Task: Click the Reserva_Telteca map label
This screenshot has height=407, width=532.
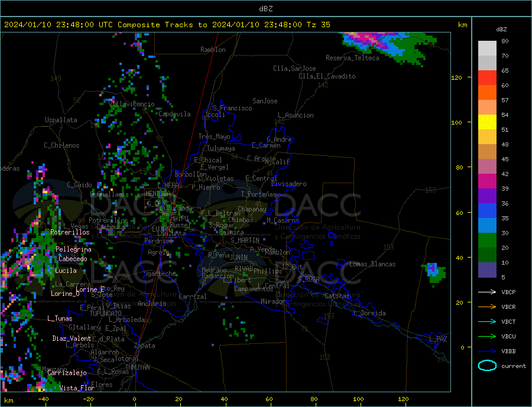Action: click(352, 58)
